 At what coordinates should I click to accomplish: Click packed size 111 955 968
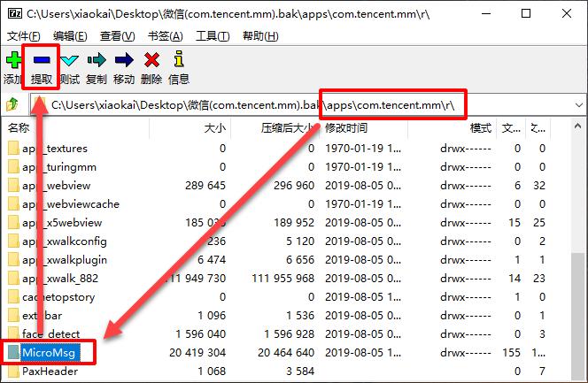pyautogui.click(x=282, y=278)
